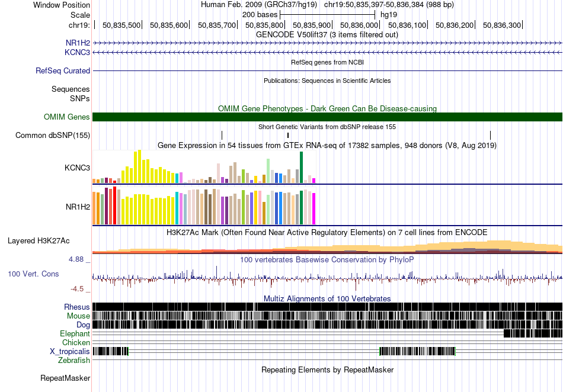Click the RefSeq genes from NCBI title
The width and height of the screenshot is (563, 392).
pyautogui.click(x=327, y=62)
